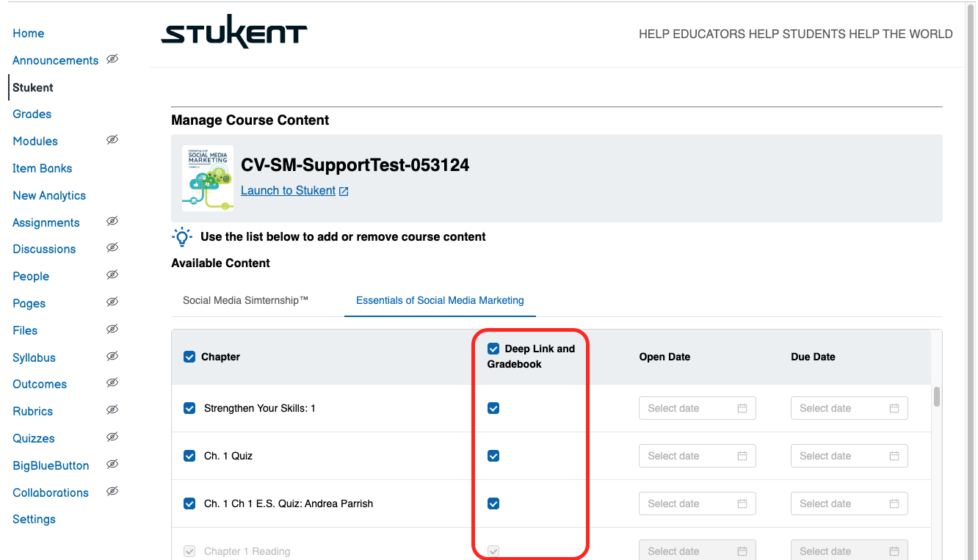Click the hidden-eye icon beside BigBlueButton
The image size is (978, 560).
112,464
